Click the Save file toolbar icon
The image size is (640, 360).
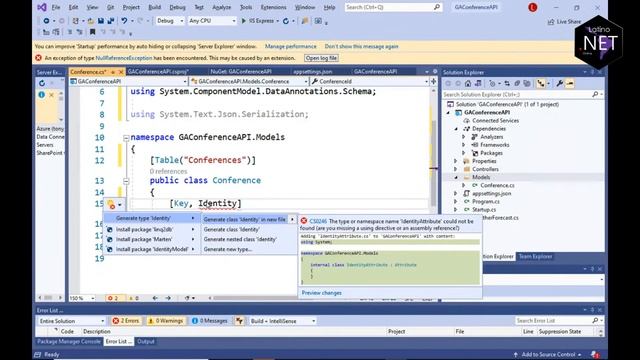pyautogui.click(x=101, y=21)
